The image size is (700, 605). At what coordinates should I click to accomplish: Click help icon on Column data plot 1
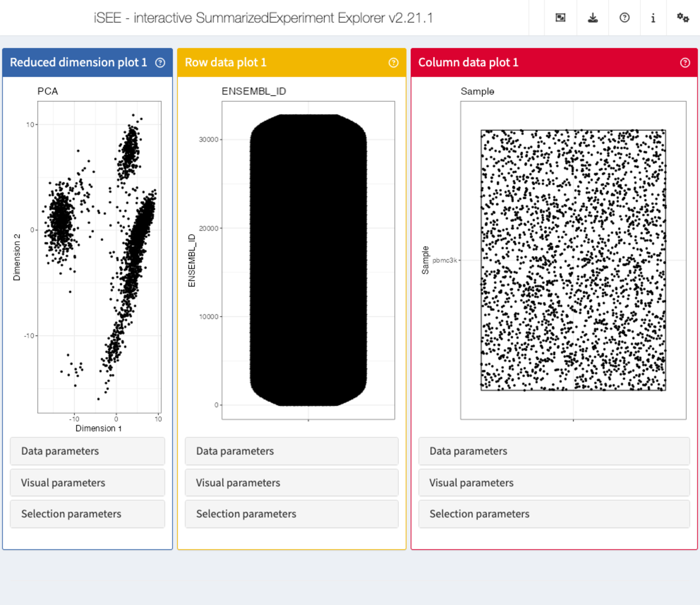point(685,62)
